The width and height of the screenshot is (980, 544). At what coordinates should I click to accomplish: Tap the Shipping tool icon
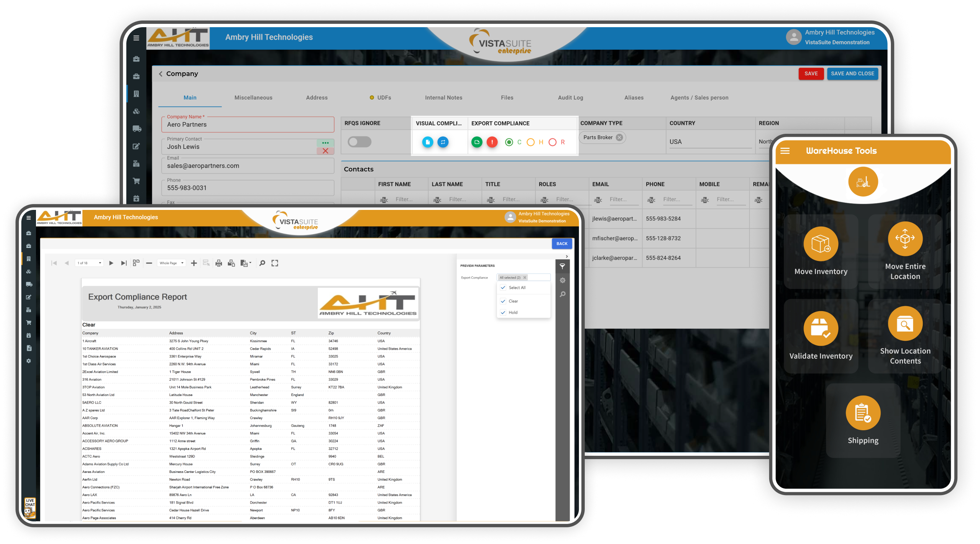[863, 413]
